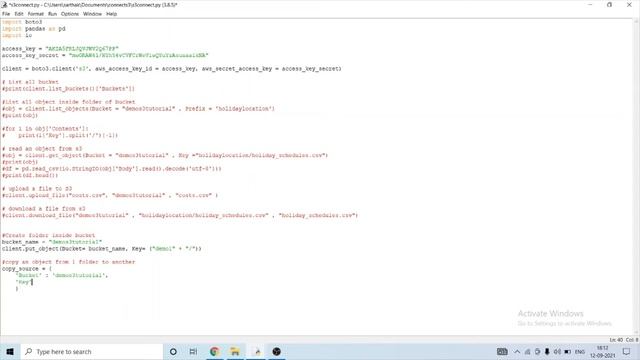Close the IDLE editor window
Image resolution: width=640 pixels, height=360 pixels.
click(629, 5)
